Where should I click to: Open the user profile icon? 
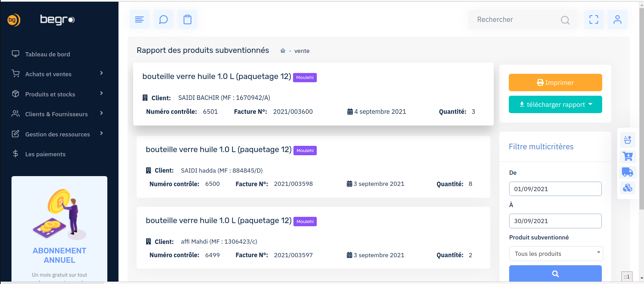618,19
